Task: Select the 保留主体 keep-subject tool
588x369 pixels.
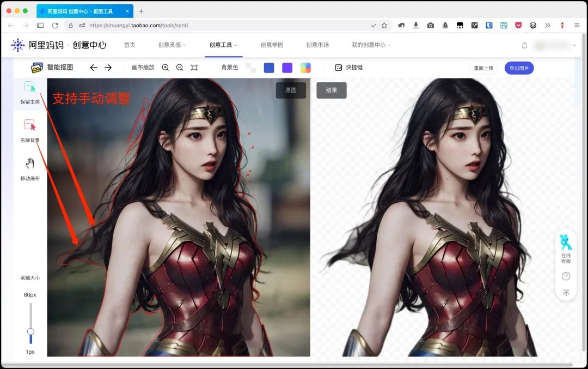Action: tap(29, 93)
